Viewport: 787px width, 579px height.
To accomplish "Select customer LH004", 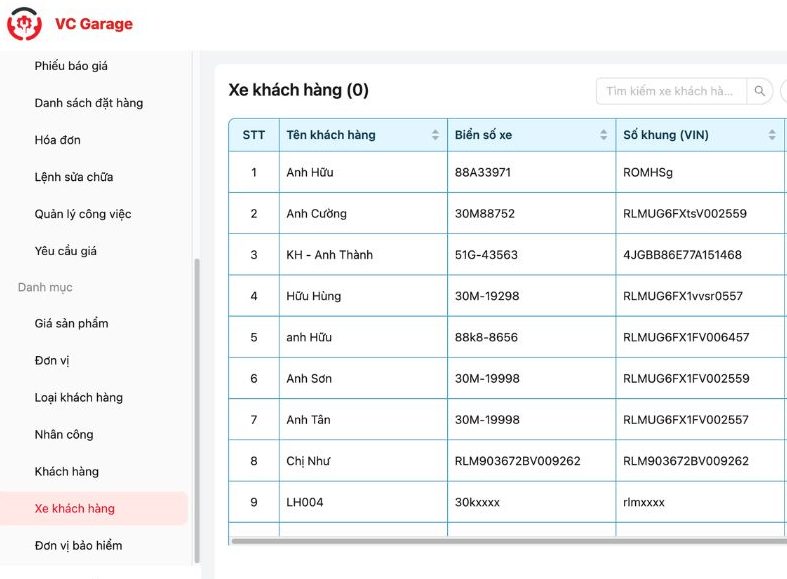I will click(x=304, y=502).
